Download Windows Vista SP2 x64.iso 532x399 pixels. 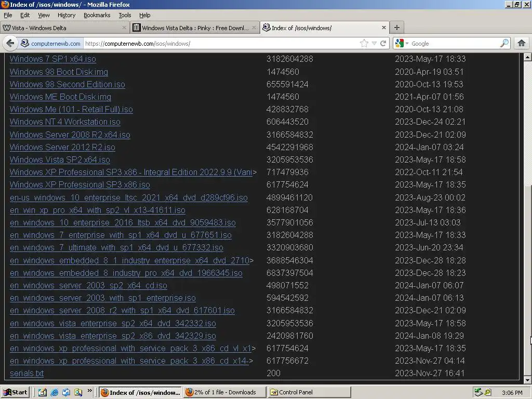[x=60, y=159]
